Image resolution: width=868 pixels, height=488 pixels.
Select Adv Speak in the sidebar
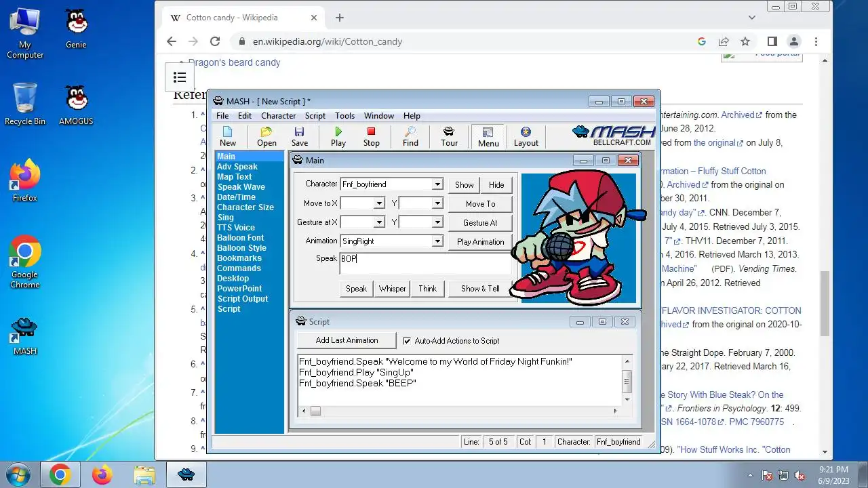(x=237, y=167)
